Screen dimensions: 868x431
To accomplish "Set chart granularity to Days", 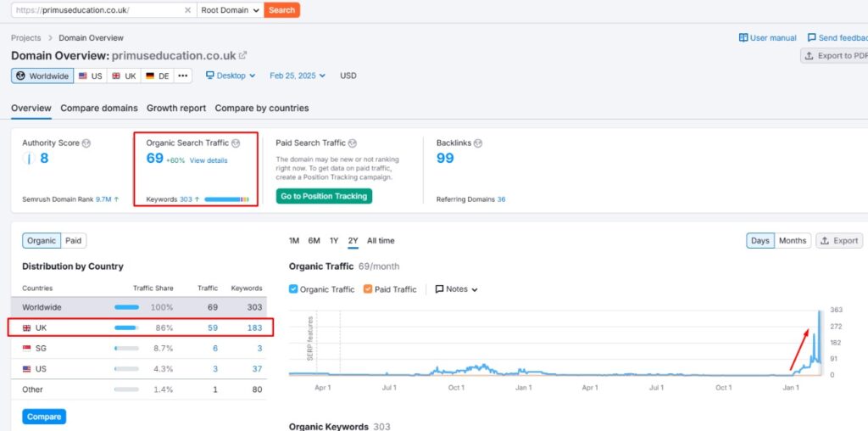I will point(760,240).
